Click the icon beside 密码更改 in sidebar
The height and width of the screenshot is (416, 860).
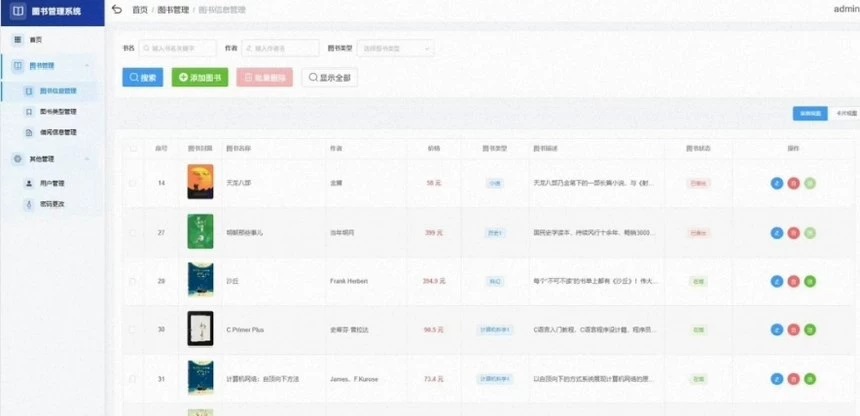(29, 204)
